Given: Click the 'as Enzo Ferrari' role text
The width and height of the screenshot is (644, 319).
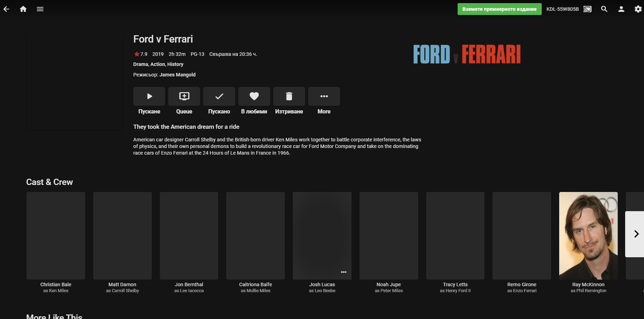Looking at the screenshot, I should 522,291.
